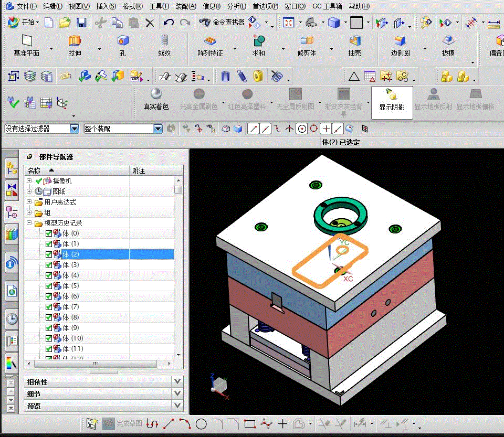The image size is (504, 437).
Task: Click the navigator horizontal scrollbar
Action: pos(96,364)
